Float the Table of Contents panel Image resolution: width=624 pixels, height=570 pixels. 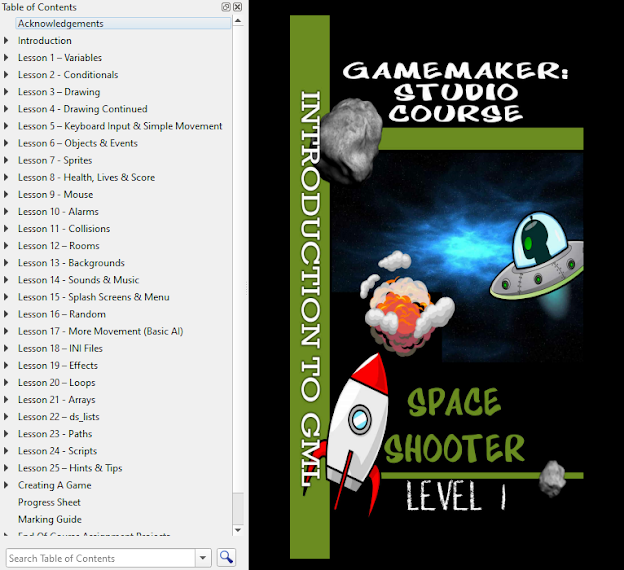click(226, 7)
